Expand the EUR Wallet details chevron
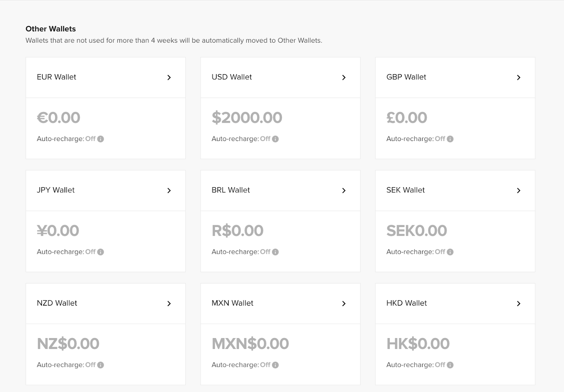 click(x=170, y=78)
